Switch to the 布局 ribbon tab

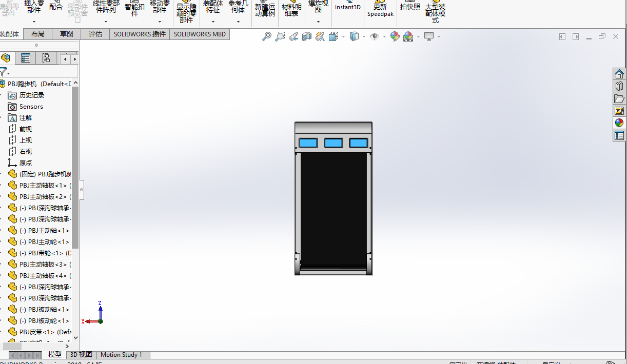(37, 34)
